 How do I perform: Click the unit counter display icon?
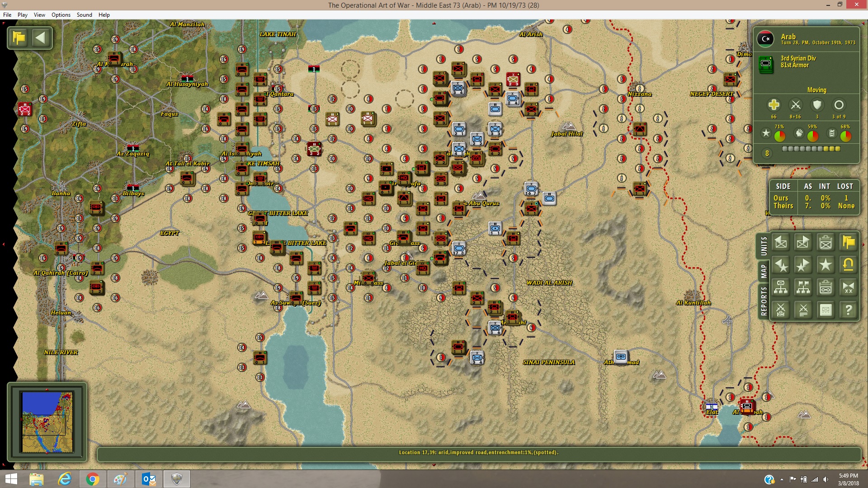826,310
